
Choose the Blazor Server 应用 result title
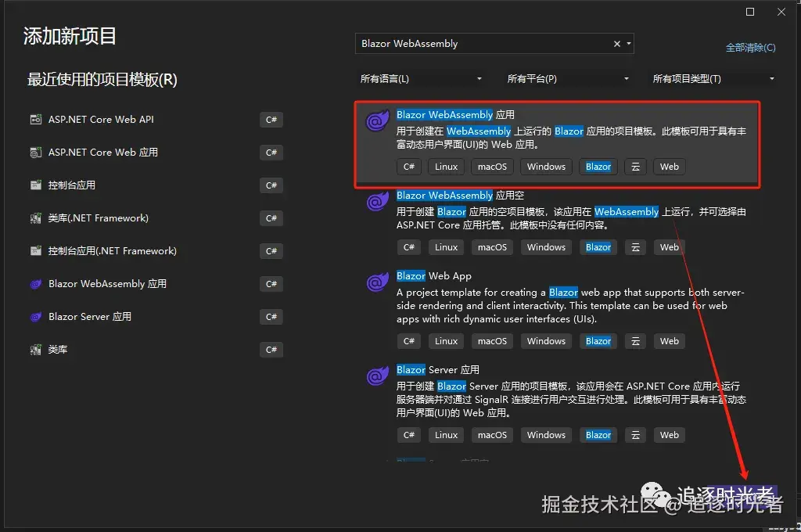point(438,369)
